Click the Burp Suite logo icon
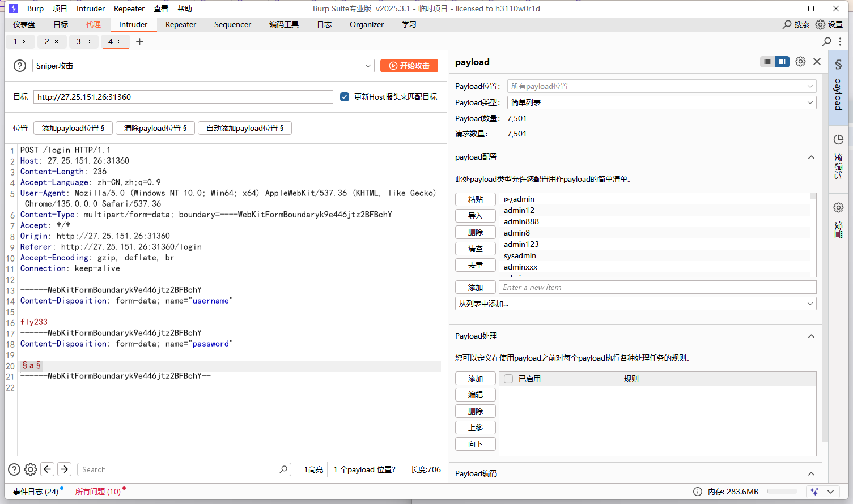 click(14, 8)
